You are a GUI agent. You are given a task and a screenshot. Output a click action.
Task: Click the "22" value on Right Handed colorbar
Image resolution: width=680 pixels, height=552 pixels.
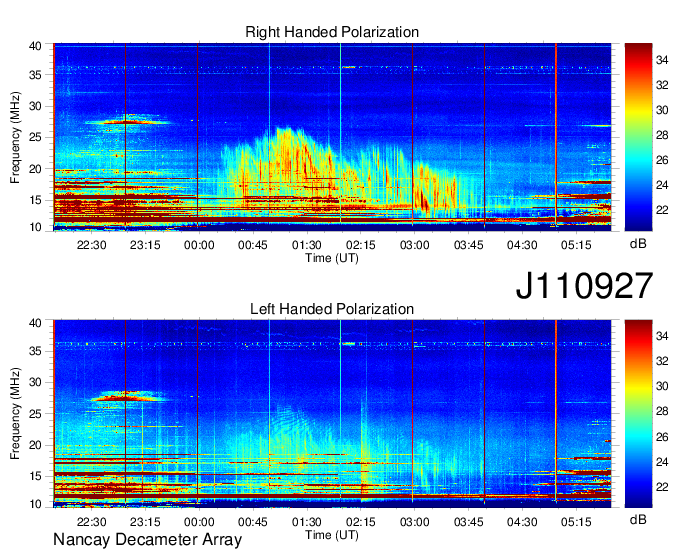(x=662, y=210)
